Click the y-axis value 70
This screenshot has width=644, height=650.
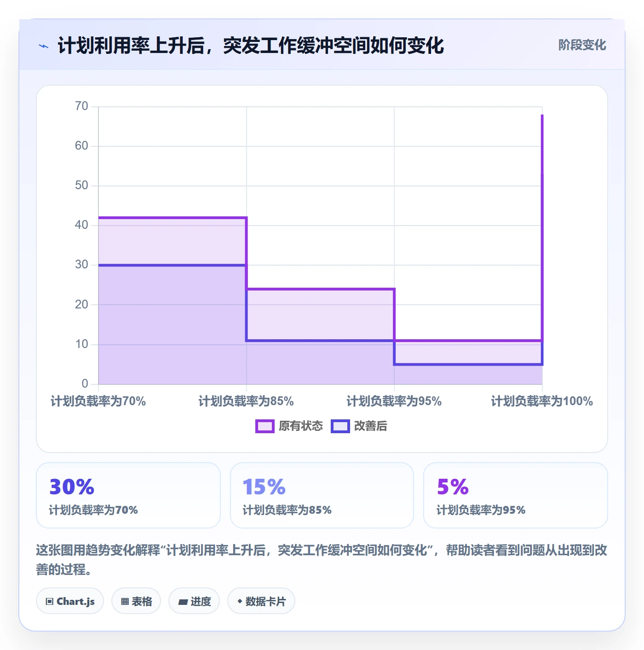[x=81, y=106]
